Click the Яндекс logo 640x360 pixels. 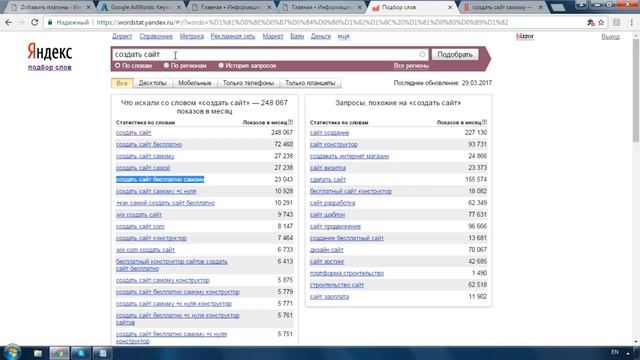coord(50,52)
